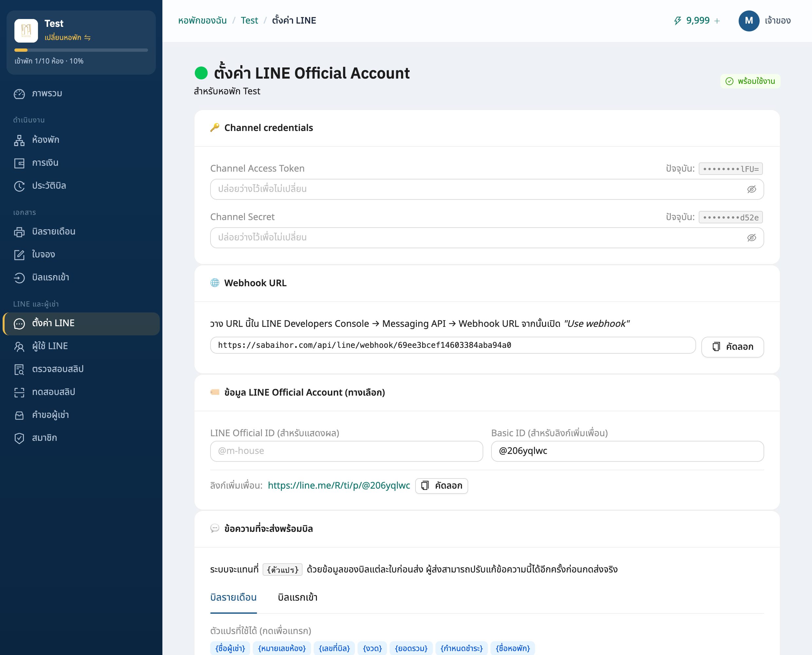The width and height of the screenshot is (812, 655).
Task: Show the Channel Access Token with eye icon
Action: pos(751,189)
